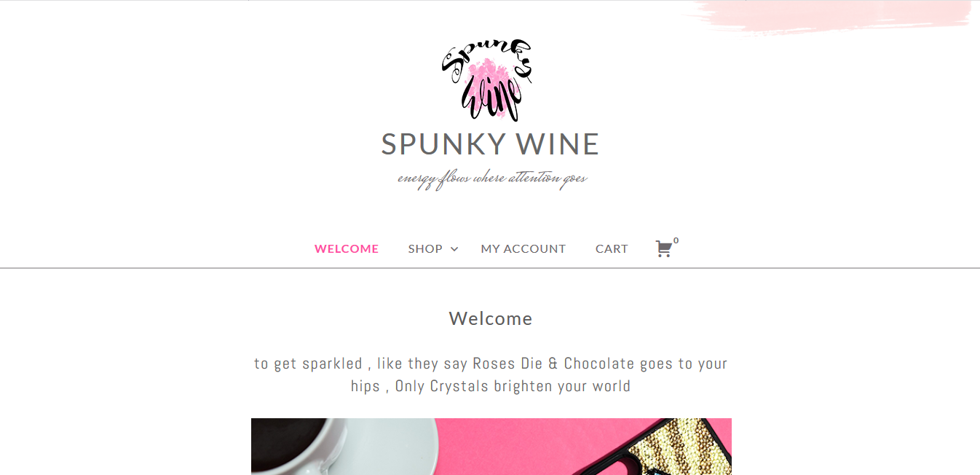Click the cart item count badge
The width and height of the screenshot is (980, 475).
coord(676,240)
